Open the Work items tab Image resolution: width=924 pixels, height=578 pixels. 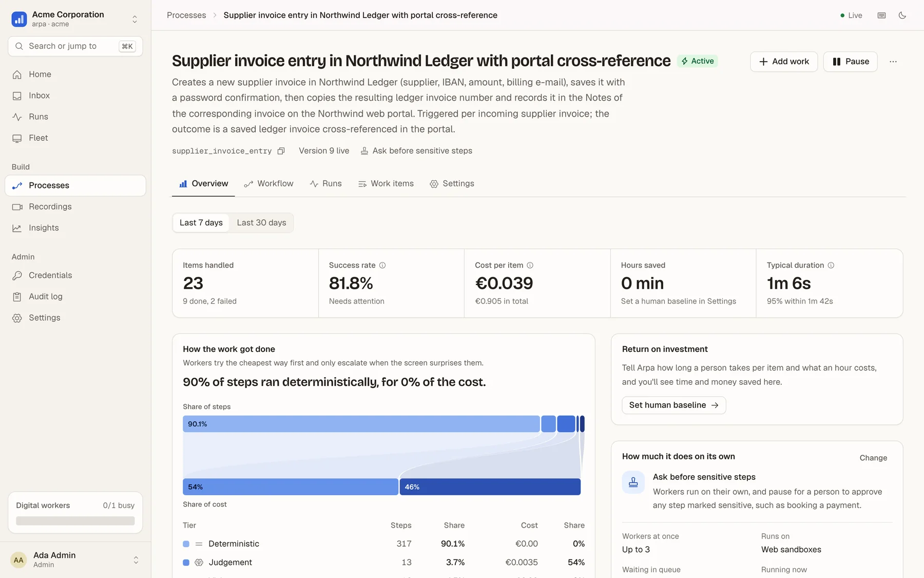pyautogui.click(x=386, y=184)
